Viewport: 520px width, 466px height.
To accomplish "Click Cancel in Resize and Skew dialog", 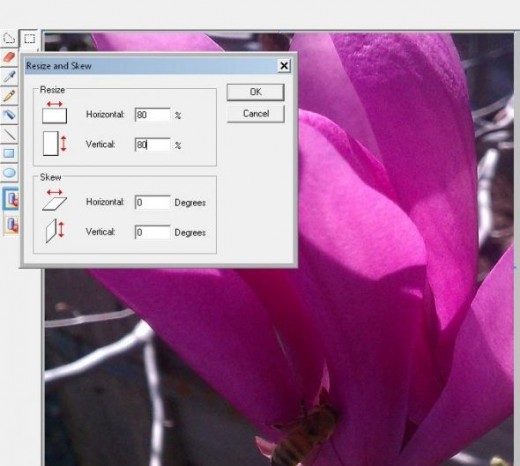I will [256, 114].
